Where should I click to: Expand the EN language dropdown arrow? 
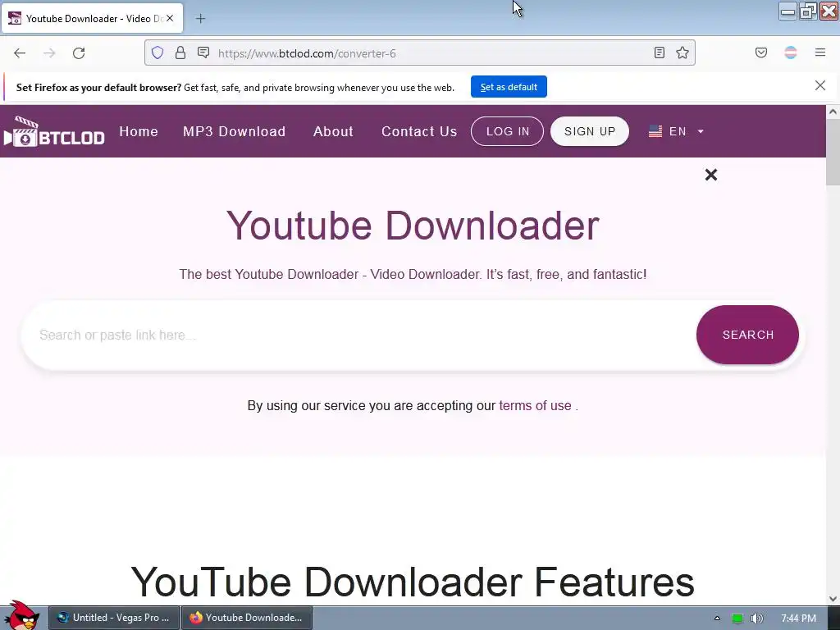pos(701,131)
